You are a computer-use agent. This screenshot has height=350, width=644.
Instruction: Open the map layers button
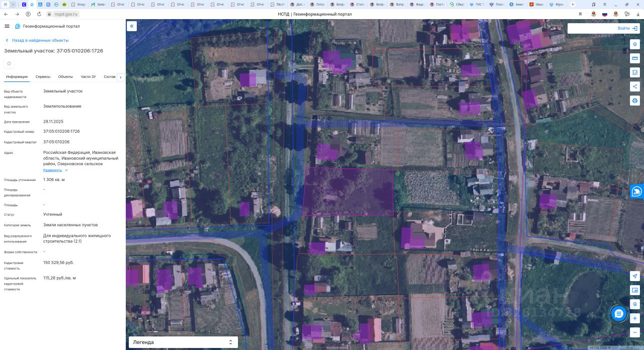click(635, 44)
